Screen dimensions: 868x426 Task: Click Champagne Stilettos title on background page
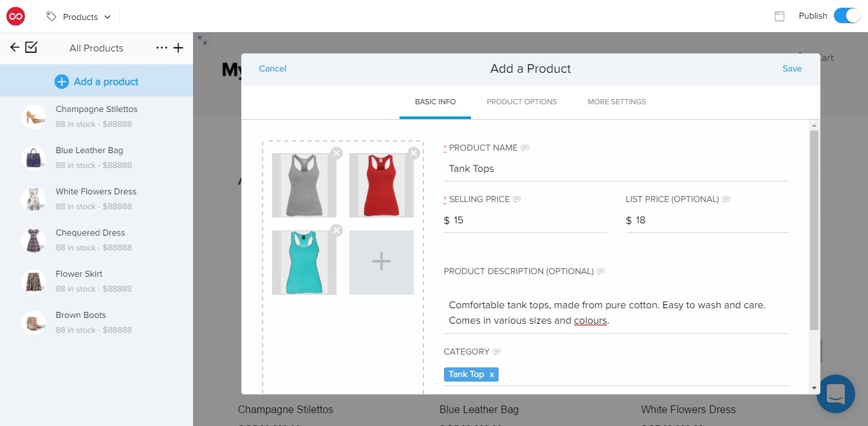pos(286,409)
